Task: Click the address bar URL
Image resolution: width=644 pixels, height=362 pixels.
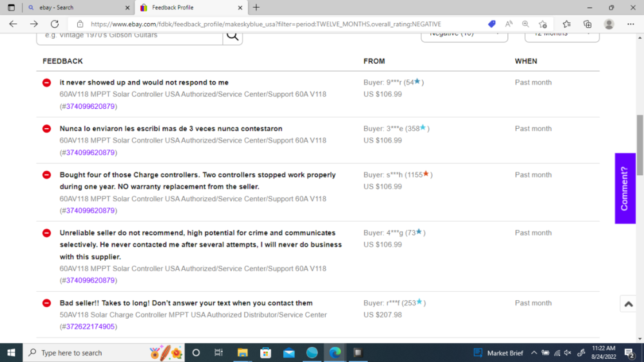Action: (266, 24)
